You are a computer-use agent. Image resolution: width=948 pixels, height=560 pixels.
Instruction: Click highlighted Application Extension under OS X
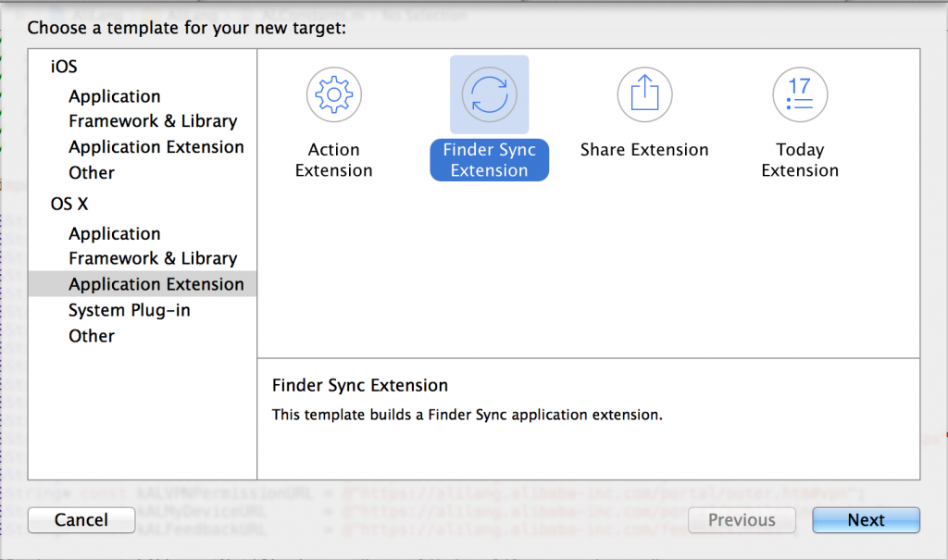click(x=156, y=284)
